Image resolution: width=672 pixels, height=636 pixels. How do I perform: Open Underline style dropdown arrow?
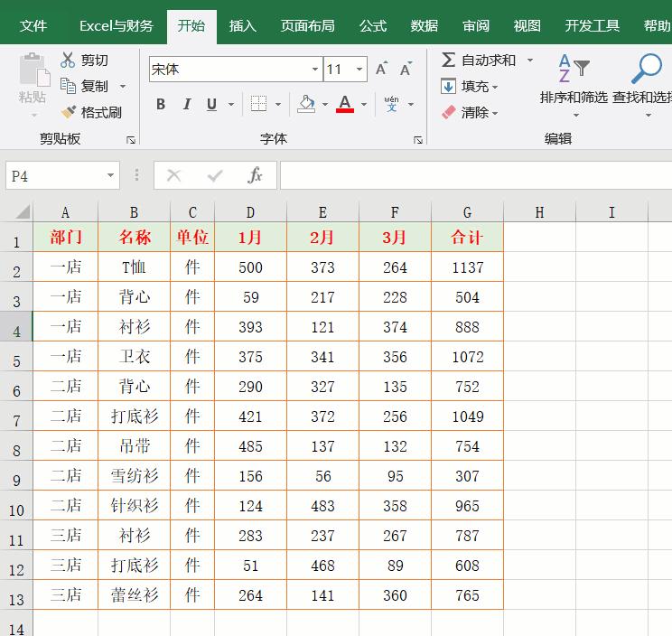point(231,104)
